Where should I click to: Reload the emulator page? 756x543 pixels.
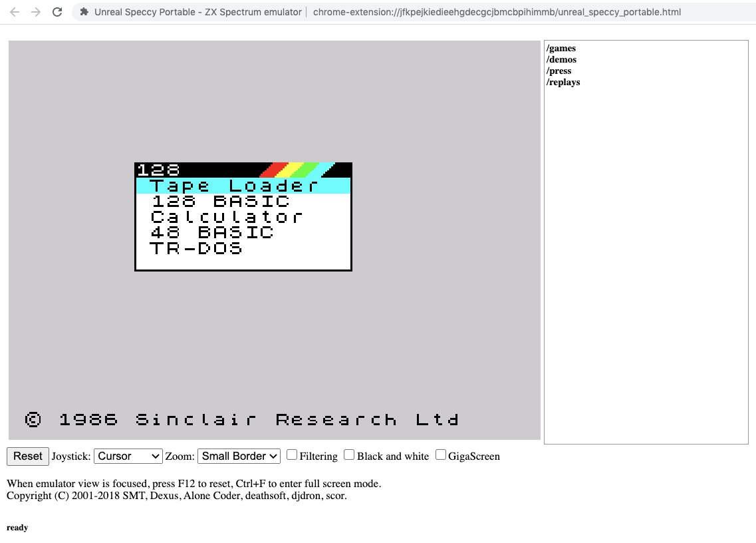[57, 12]
